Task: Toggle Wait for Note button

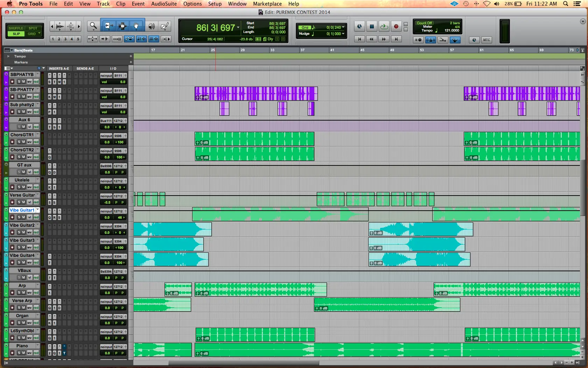Action: [418, 40]
